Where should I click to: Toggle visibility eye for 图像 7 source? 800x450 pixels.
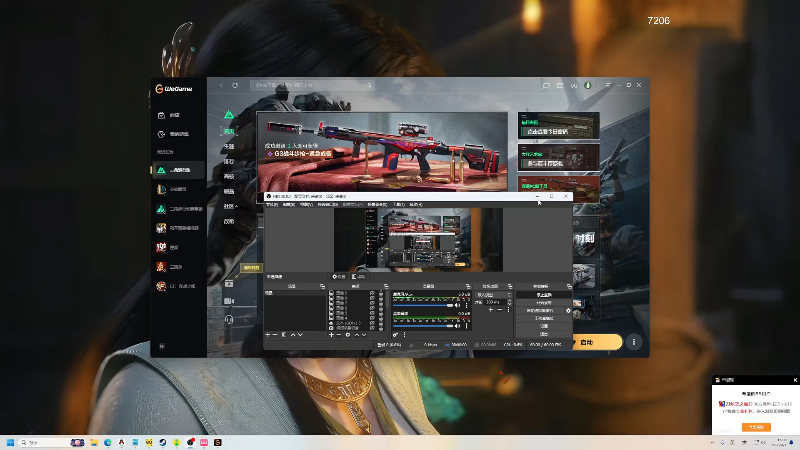pyautogui.click(x=372, y=303)
